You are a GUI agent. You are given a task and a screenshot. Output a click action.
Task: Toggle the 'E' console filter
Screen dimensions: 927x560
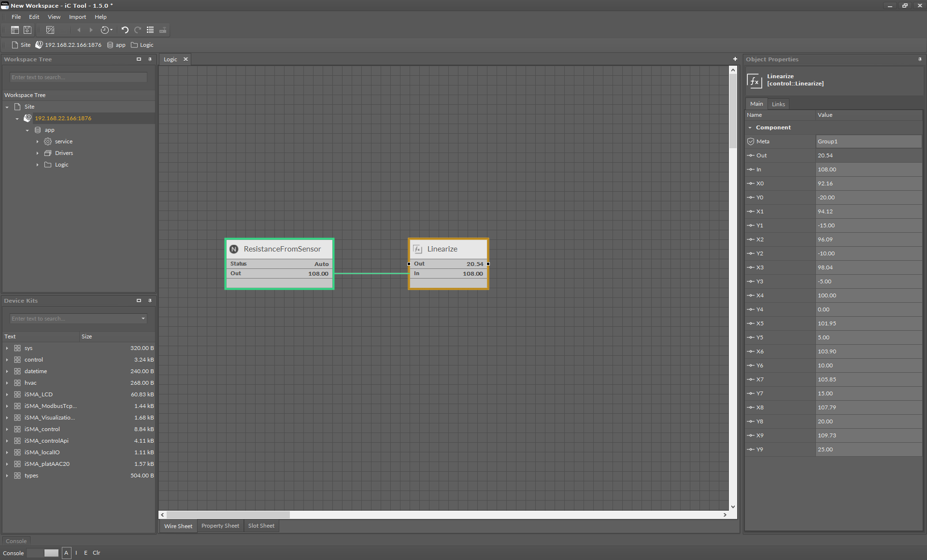86,553
